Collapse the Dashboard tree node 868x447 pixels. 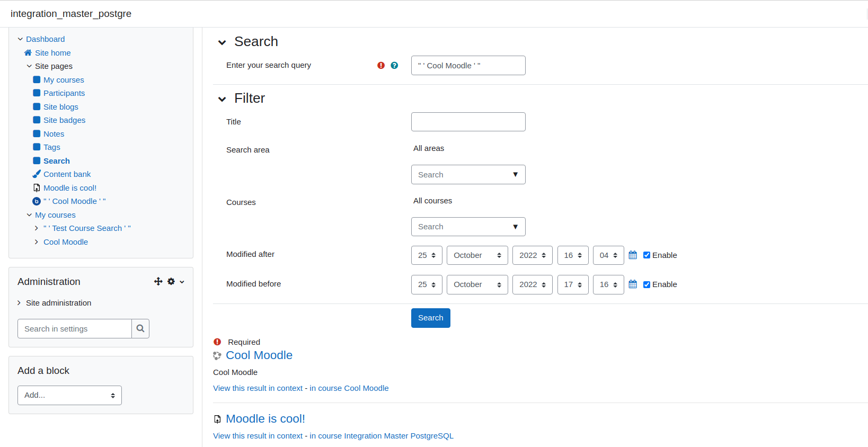(x=20, y=39)
